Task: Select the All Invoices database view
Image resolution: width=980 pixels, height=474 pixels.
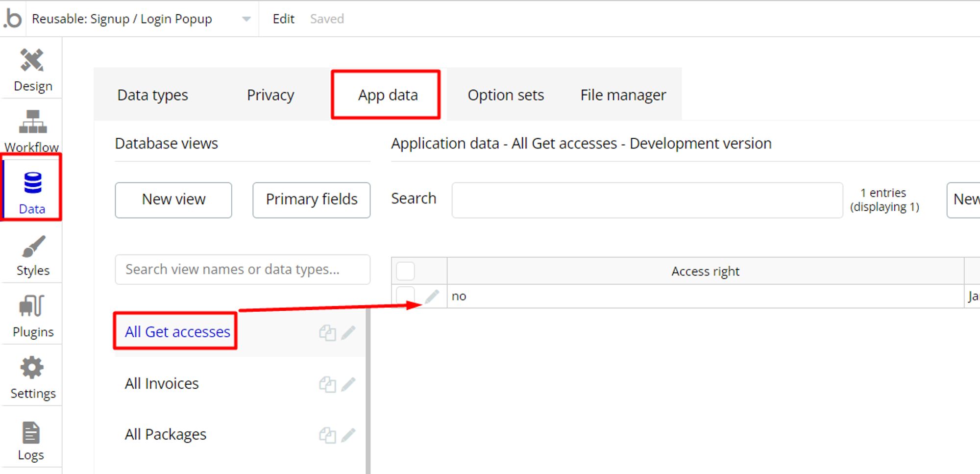Action: click(162, 384)
